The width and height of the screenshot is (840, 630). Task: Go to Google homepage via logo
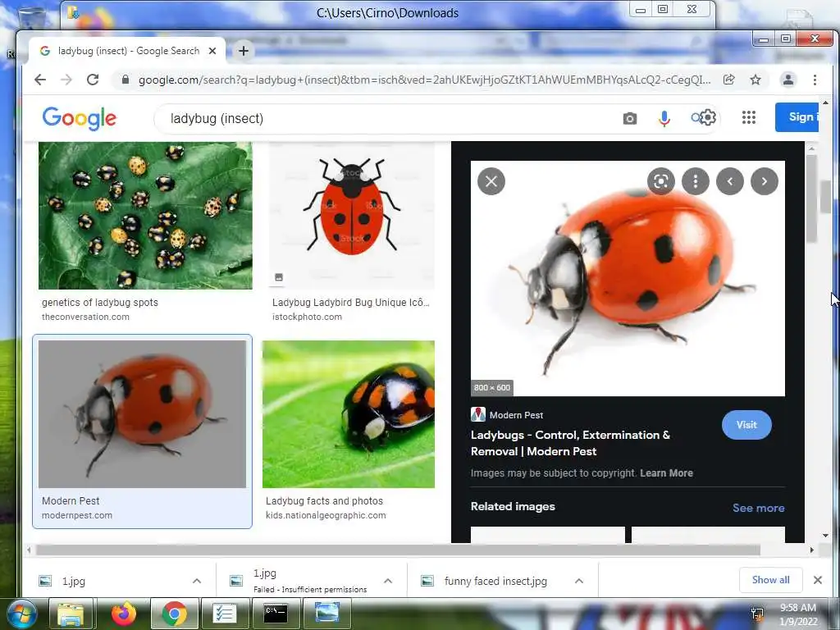[x=80, y=118]
